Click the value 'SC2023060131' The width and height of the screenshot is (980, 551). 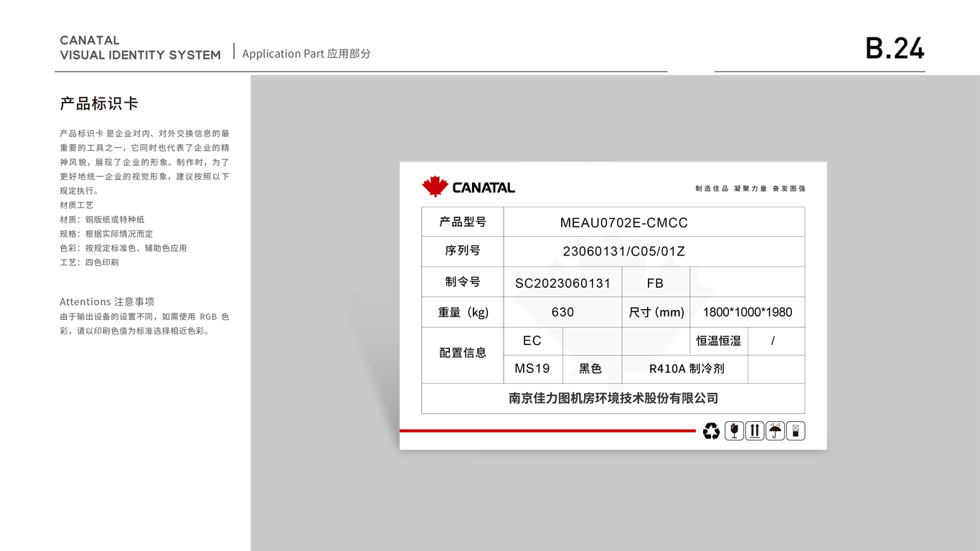tap(562, 283)
